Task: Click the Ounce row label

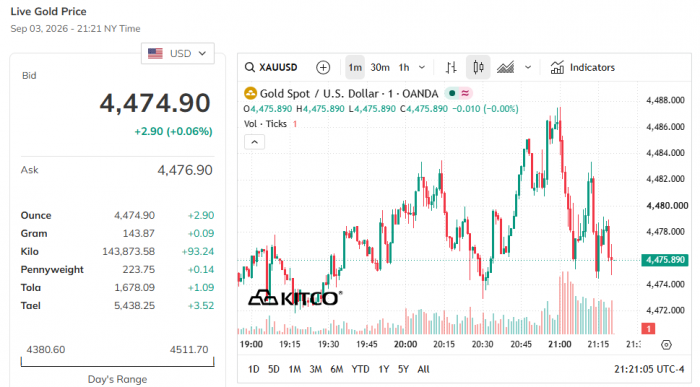Action: click(36, 215)
